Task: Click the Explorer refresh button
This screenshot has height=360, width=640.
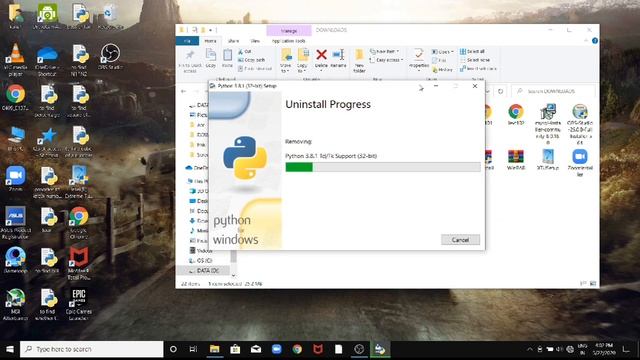Action: 500,91
